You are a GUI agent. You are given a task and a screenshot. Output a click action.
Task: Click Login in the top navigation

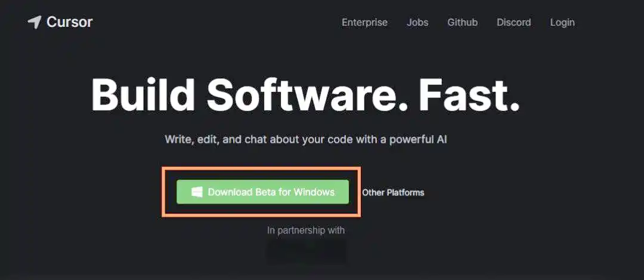click(x=562, y=22)
